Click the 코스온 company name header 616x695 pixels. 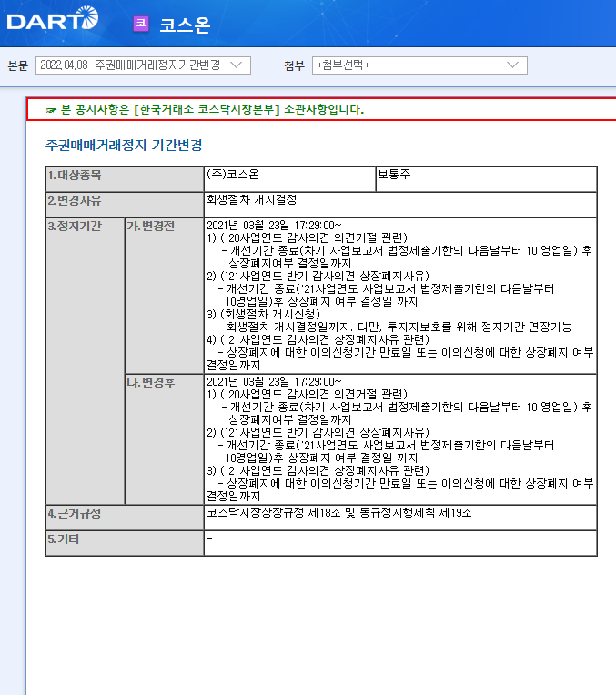click(185, 25)
